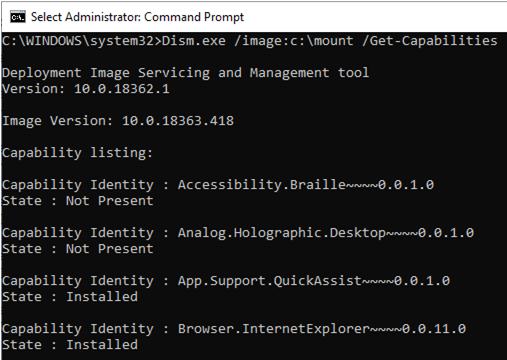The height and width of the screenshot is (360, 507).
Task: Click the Dism.exe /Get-Capabilities command line
Action: pyautogui.click(x=249, y=41)
